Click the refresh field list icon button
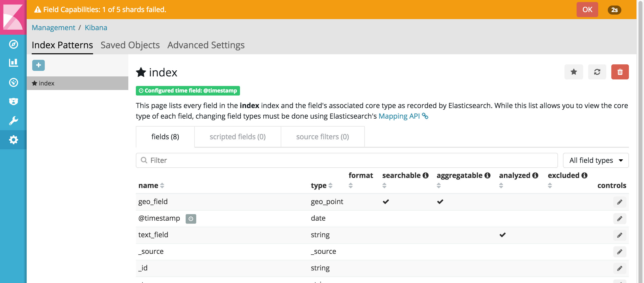Image resolution: width=644 pixels, height=283 pixels. click(597, 72)
